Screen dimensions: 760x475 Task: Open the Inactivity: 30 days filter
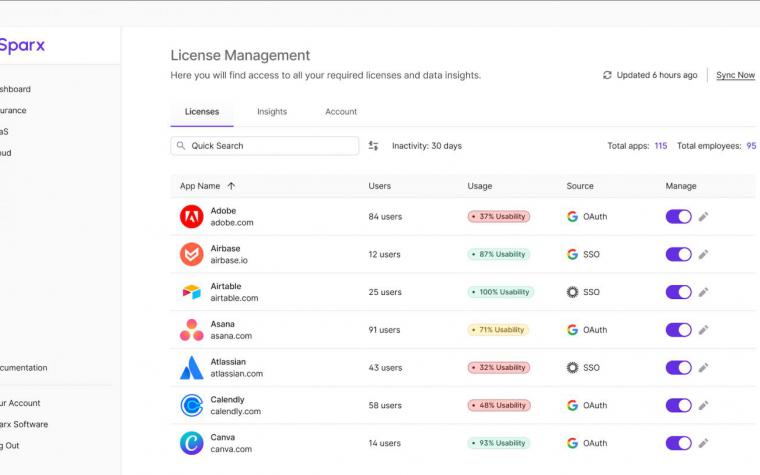427,146
